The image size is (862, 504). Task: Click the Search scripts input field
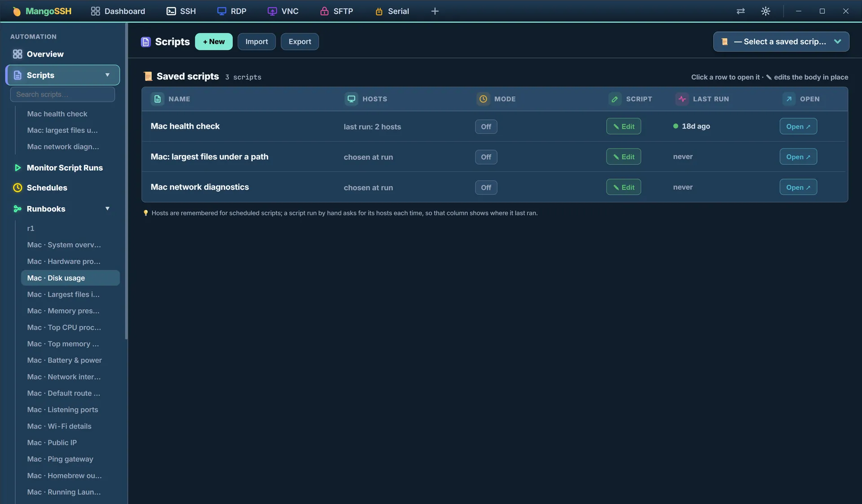(62, 94)
